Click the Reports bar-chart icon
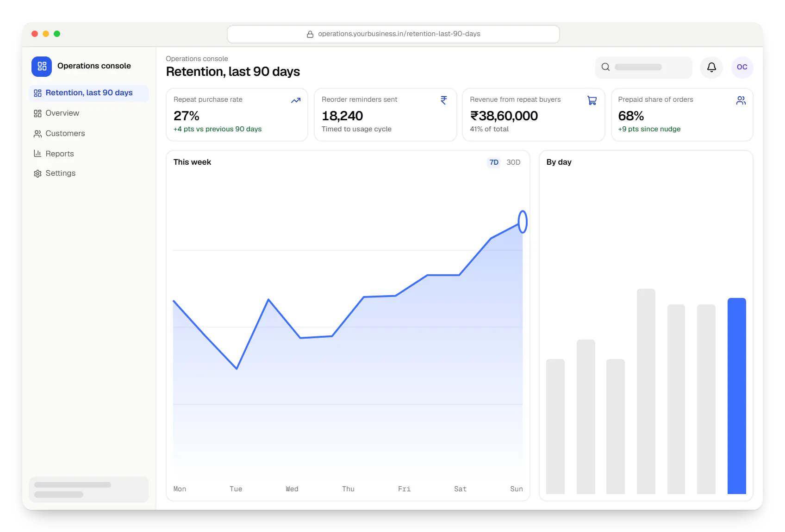785x532 pixels. (x=37, y=154)
